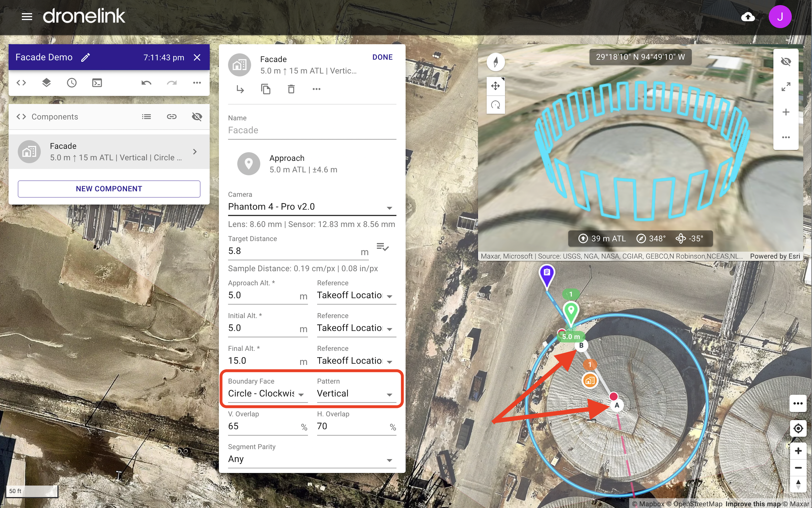This screenshot has height=508, width=812.
Task: Select the Facade component row
Action: 109,152
